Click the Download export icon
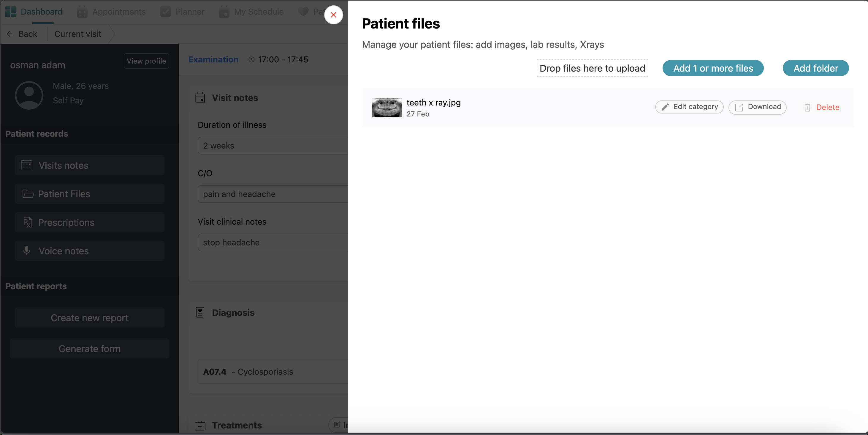 pos(739,107)
